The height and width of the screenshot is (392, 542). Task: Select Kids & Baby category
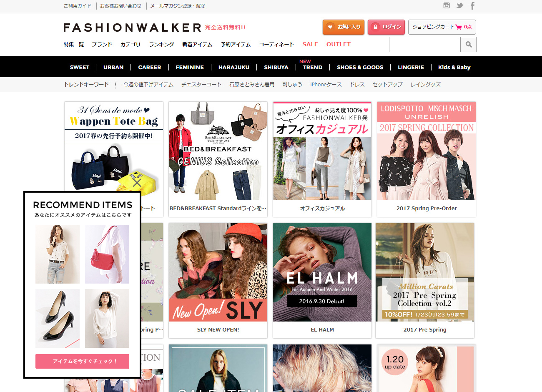[454, 67]
